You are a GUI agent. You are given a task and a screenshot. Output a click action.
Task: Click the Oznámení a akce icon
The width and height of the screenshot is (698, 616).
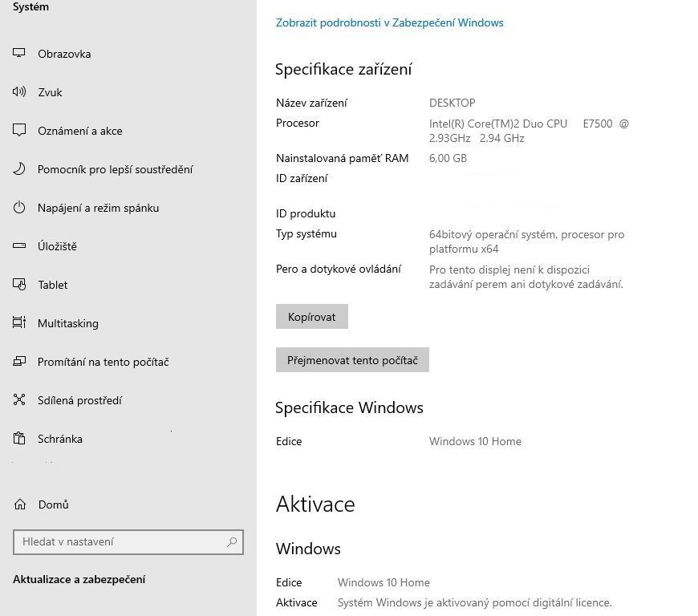[x=20, y=131]
